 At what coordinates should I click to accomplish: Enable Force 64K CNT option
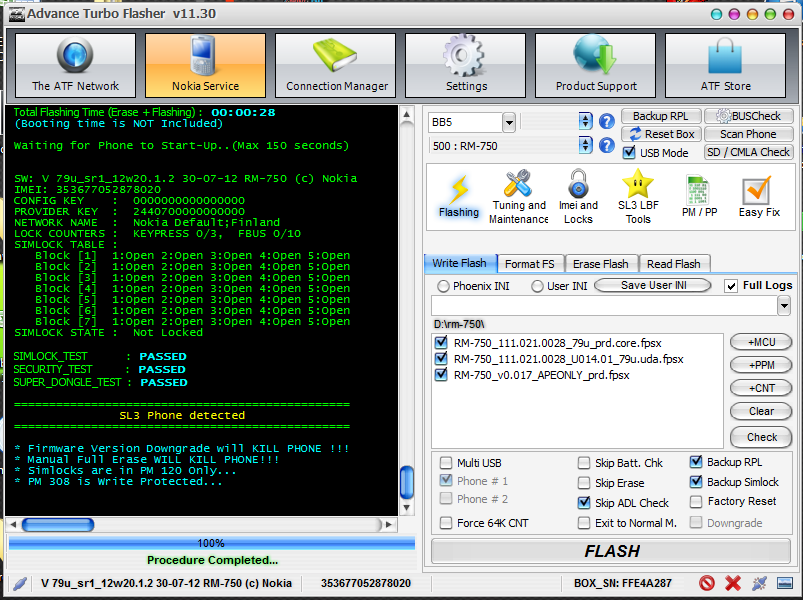(446, 523)
